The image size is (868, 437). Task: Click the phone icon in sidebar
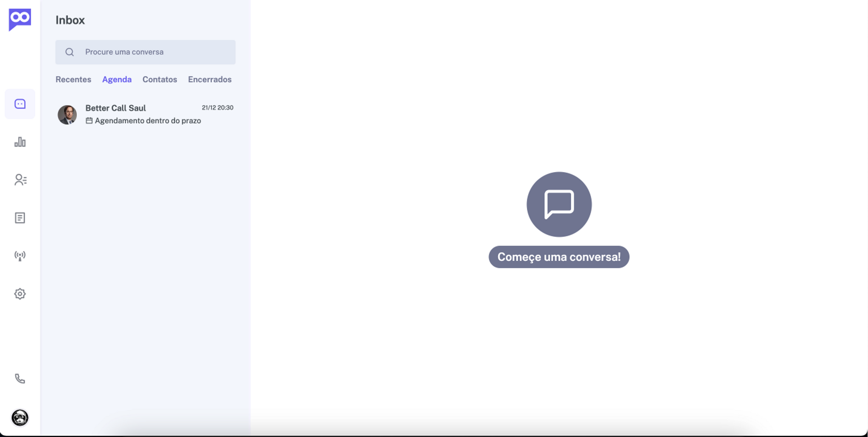coord(20,379)
